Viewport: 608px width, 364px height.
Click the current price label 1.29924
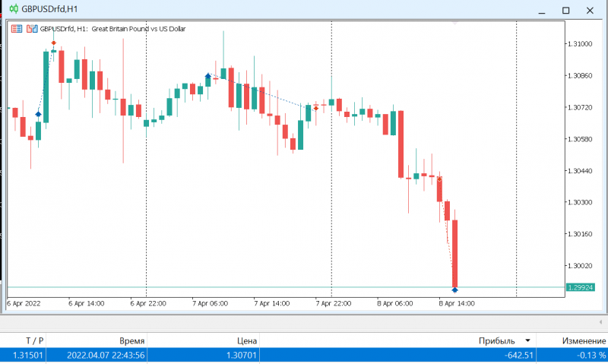(x=580, y=287)
